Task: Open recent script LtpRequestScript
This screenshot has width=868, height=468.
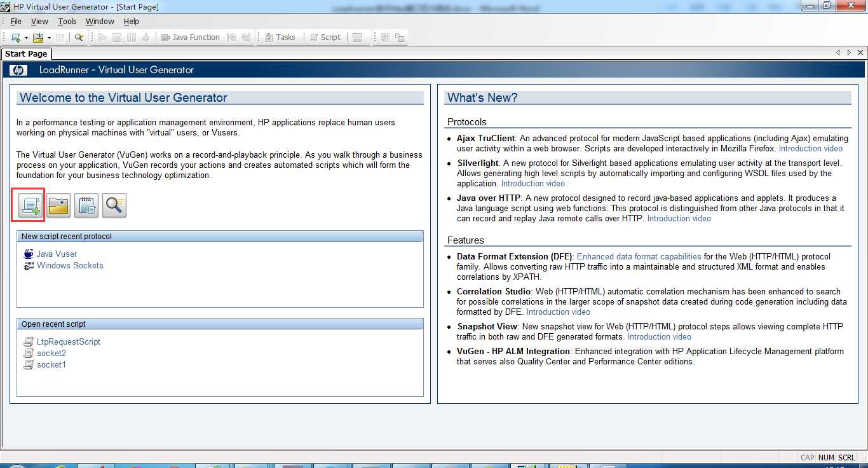Action: [x=69, y=341]
